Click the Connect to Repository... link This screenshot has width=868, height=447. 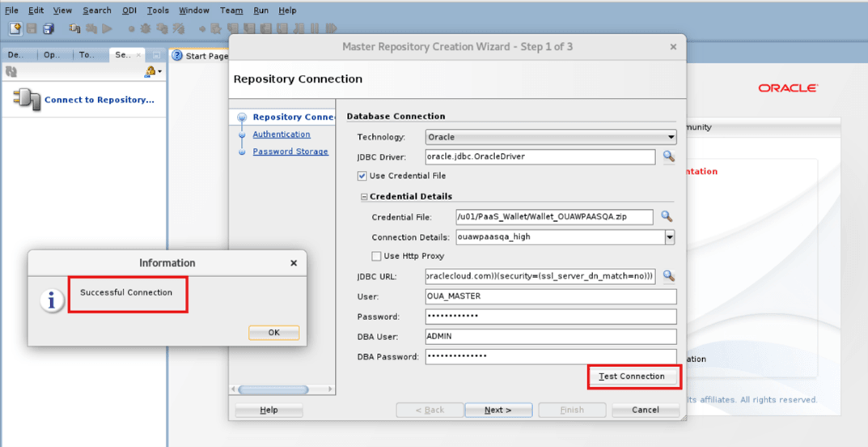[99, 100]
